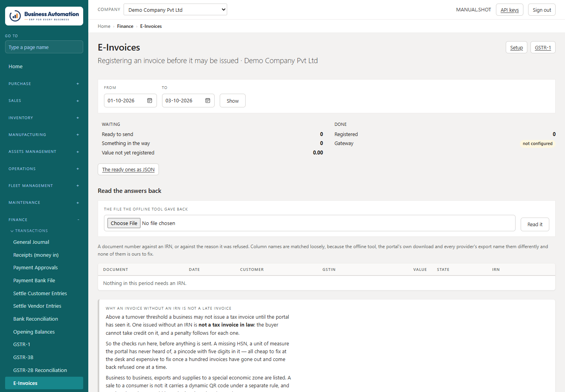565x392 pixels.
Task: Expand the Fleet Management sidebar section
Action: coord(44,186)
